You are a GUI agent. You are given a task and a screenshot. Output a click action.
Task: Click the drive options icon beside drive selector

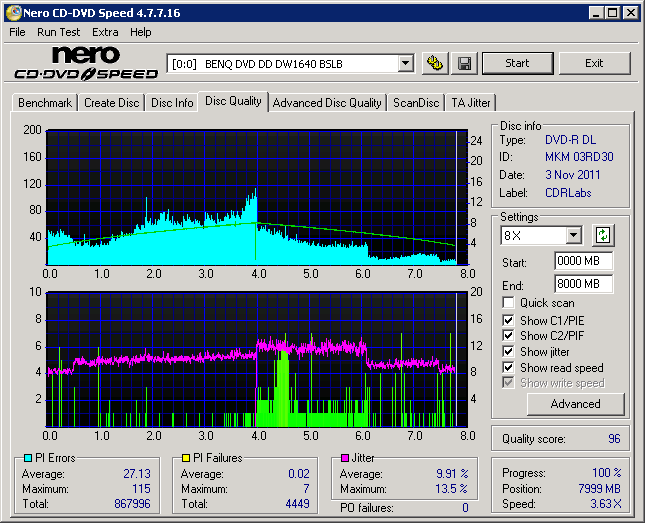pos(434,63)
